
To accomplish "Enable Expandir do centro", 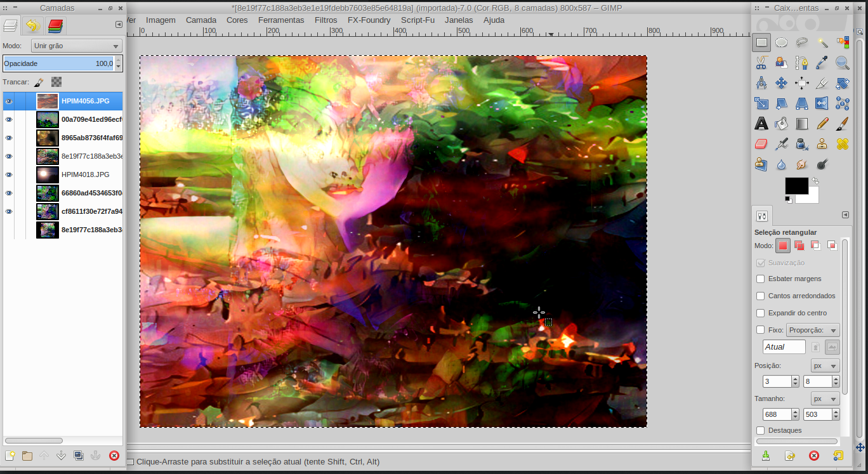I will click(x=761, y=313).
